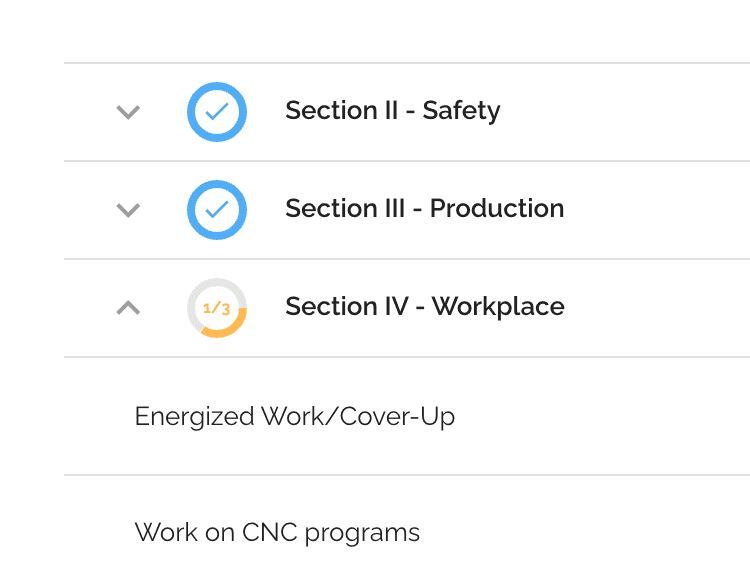Collapse Section IV - Workplace via the up chevron

pyautogui.click(x=127, y=308)
